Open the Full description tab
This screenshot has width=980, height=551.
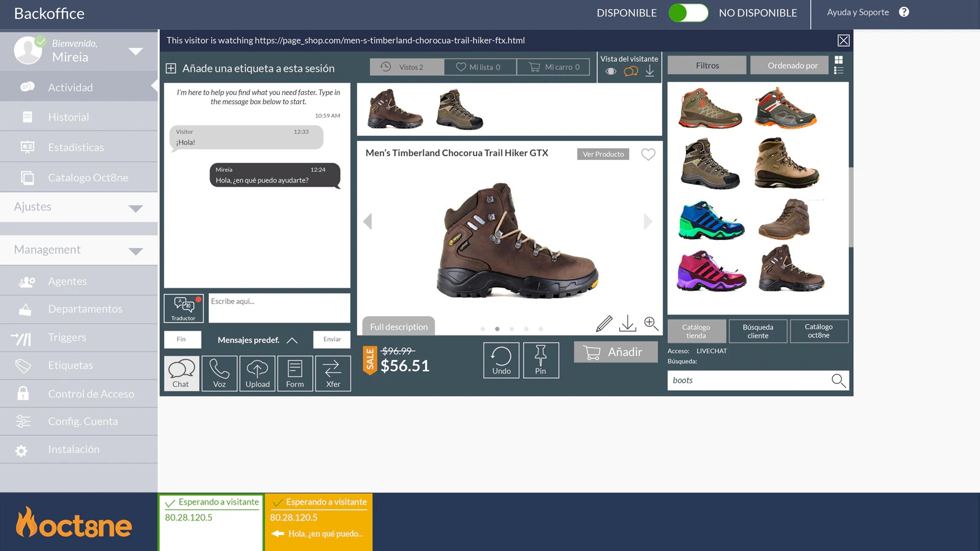pyautogui.click(x=399, y=326)
